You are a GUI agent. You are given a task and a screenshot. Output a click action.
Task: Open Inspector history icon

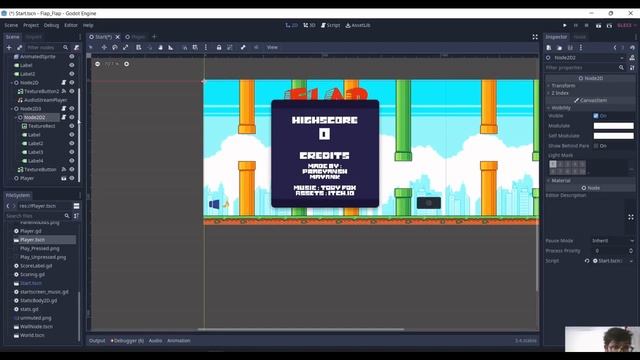tap(632, 47)
